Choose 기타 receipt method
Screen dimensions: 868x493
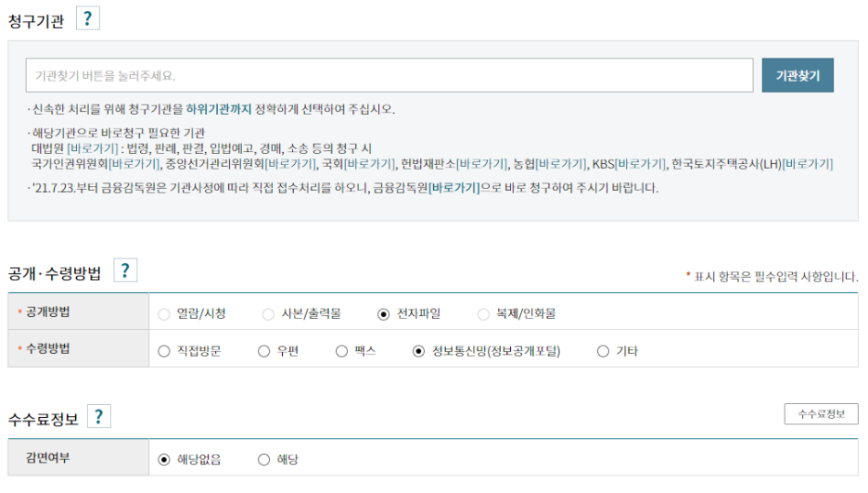tap(604, 351)
